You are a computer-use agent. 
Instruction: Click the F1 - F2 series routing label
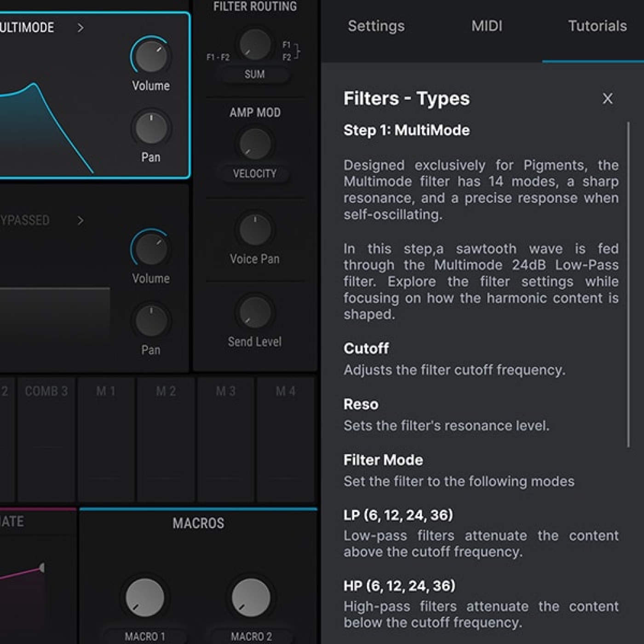[218, 57]
